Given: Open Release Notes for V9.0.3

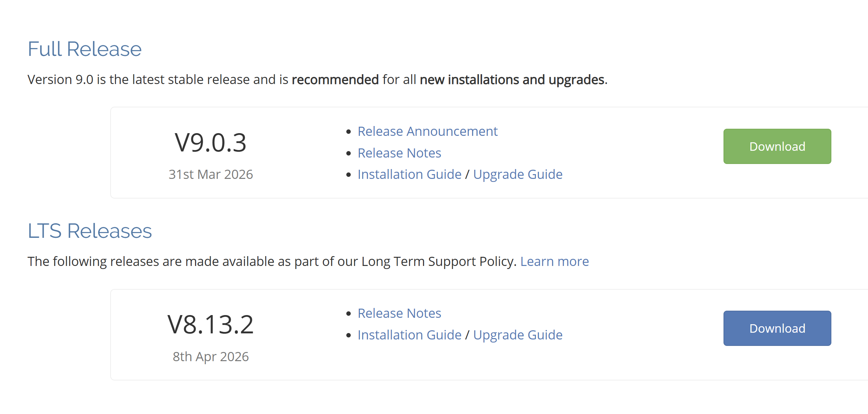Looking at the screenshot, I should 399,153.
